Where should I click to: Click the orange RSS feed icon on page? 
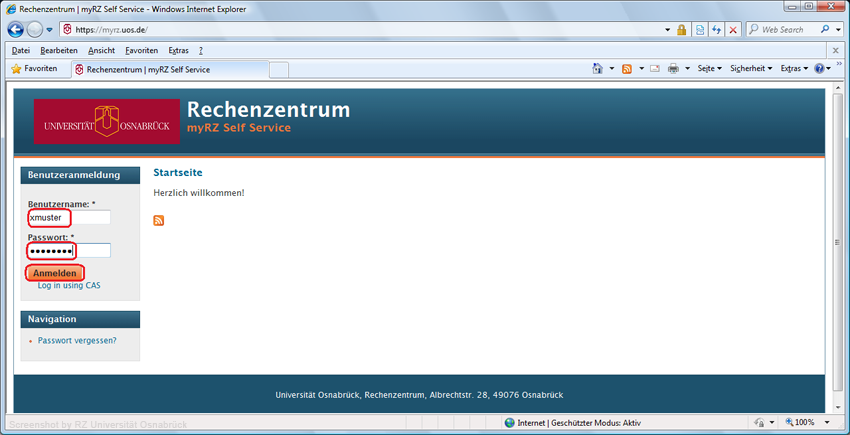(x=158, y=220)
